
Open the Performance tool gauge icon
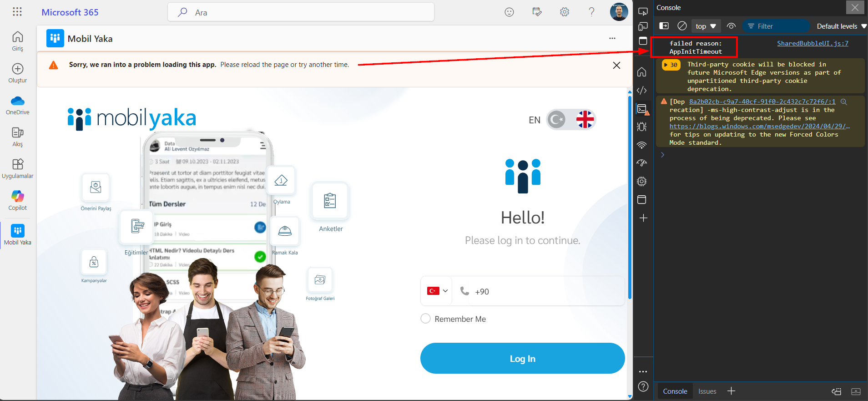pyautogui.click(x=642, y=163)
